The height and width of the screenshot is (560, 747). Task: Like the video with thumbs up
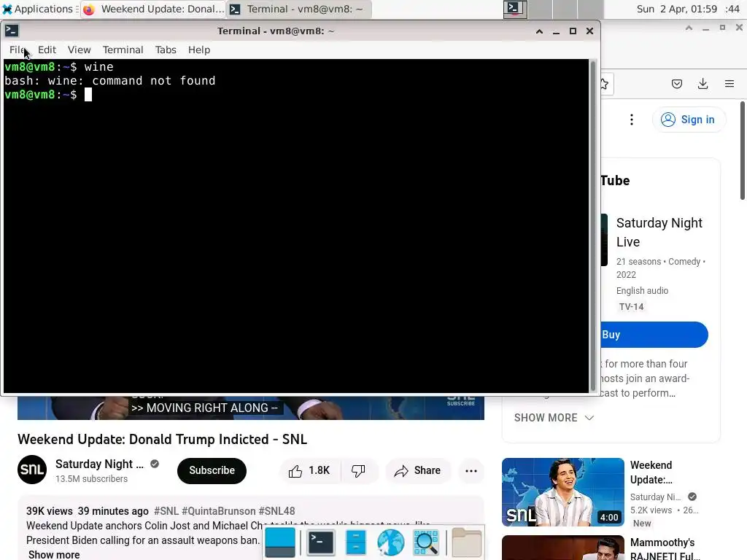tap(309, 470)
